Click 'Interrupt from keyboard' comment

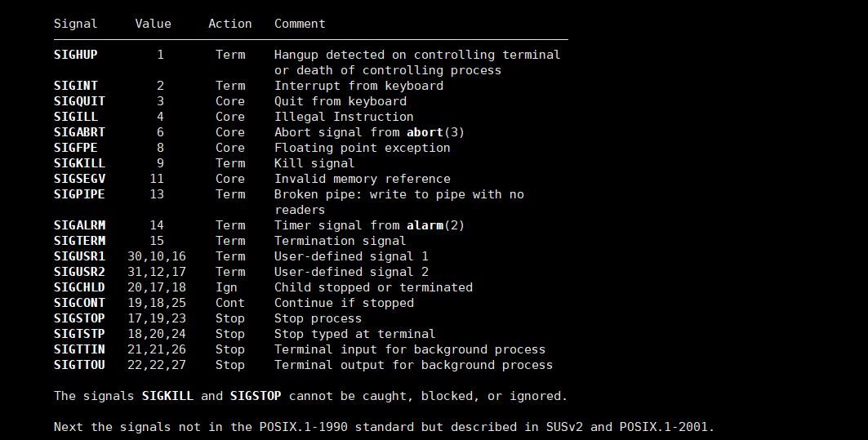tap(358, 86)
